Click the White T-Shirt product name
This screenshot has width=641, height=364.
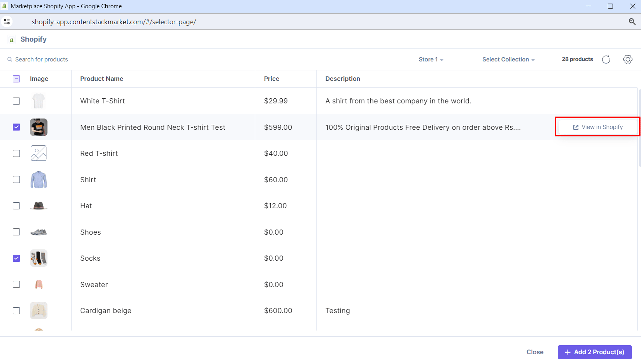(x=102, y=101)
